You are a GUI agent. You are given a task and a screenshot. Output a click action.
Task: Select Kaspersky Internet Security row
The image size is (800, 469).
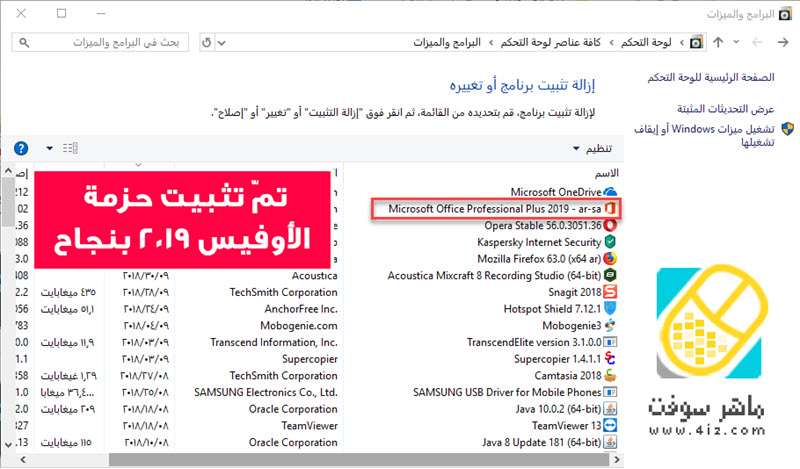click(539, 242)
